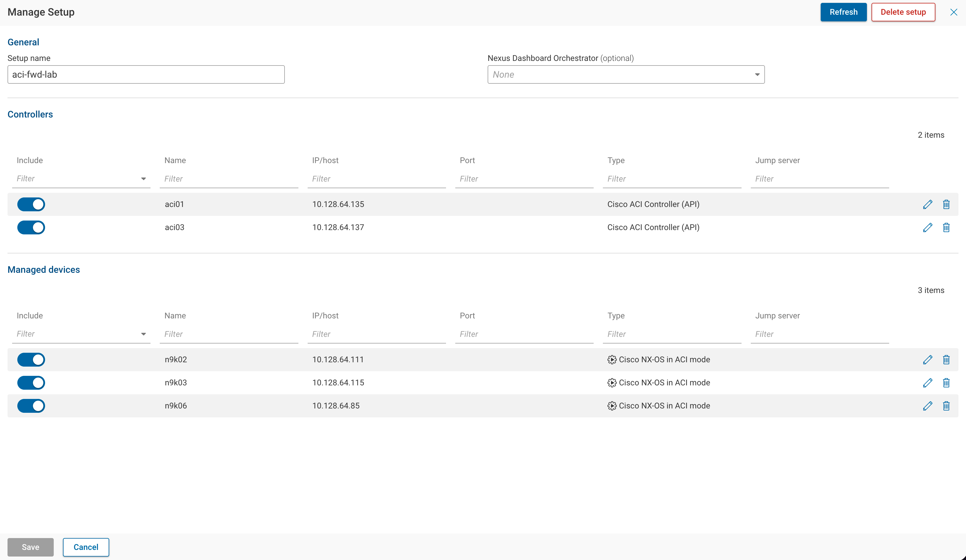Delete the n9k02 device with trash icon
This screenshot has height=560, width=966.
pyautogui.click(x=946, y=360)
